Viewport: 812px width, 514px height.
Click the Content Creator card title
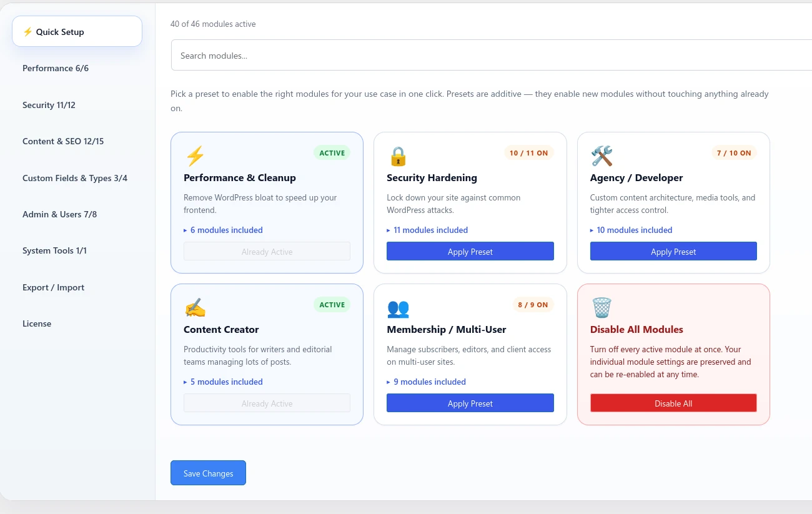point(221,329)
